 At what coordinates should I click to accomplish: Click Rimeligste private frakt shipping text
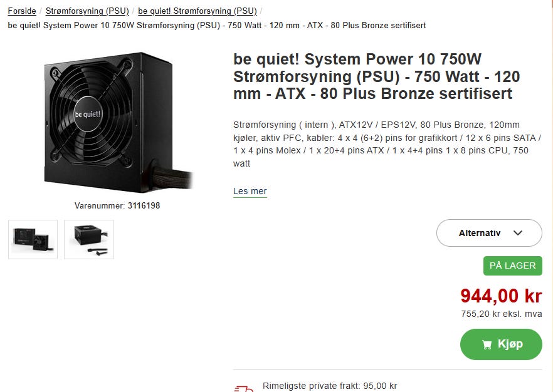click(x=330, y=386)
